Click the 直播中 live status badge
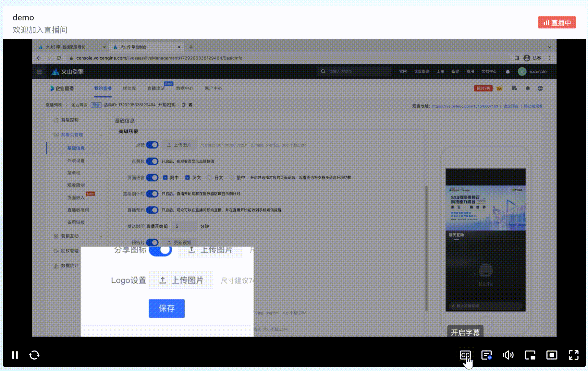This screenshot has height=371, width=588. (x=557, y=23)
